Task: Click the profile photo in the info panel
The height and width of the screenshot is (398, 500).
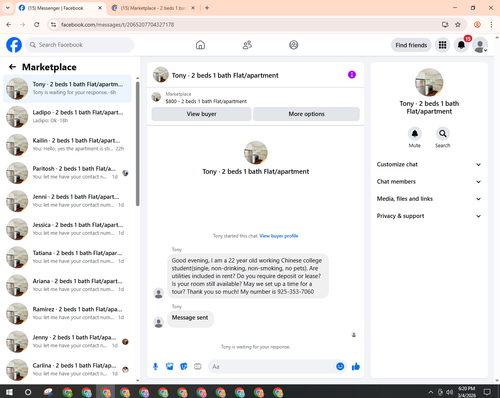Action: point(429,82)
